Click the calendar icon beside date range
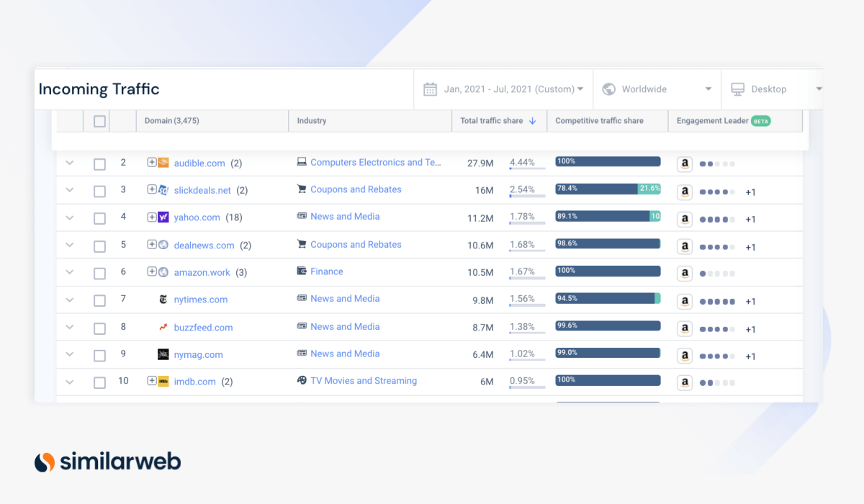 point(430,89)
